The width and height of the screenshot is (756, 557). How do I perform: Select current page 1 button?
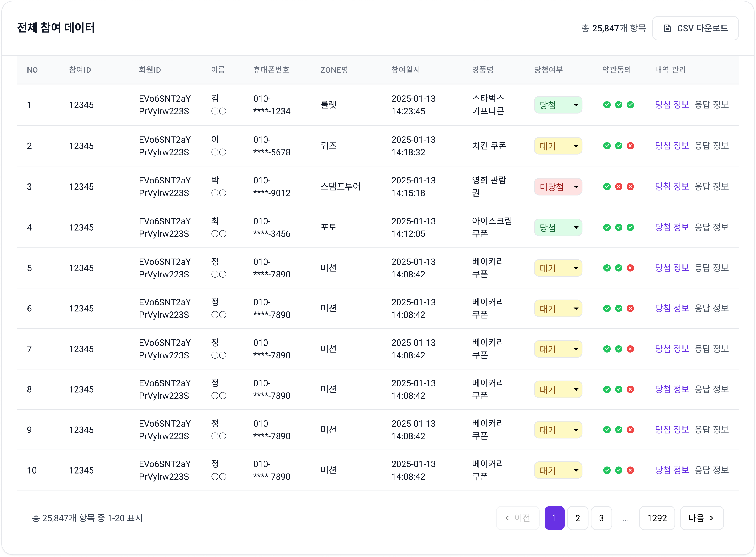pos(554,518)
